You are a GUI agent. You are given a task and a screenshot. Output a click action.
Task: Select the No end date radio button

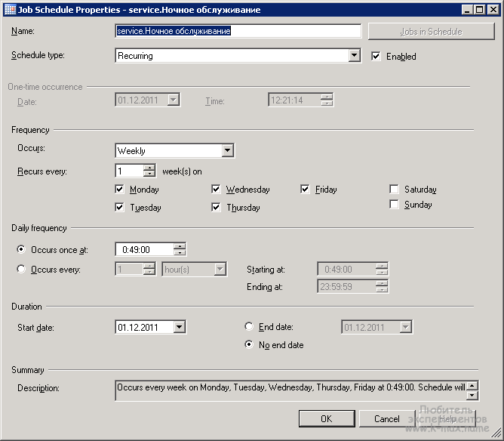[249, 344]
